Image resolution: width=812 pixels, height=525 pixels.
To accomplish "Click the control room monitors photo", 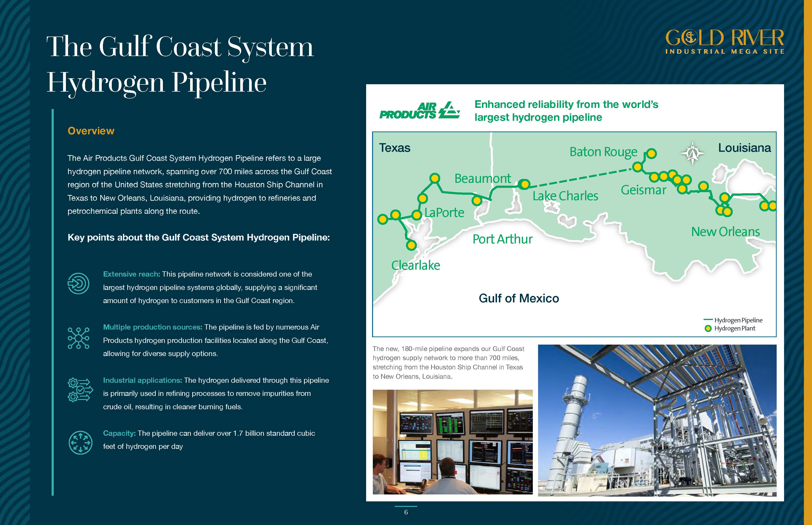I will [x=452, y=442].
